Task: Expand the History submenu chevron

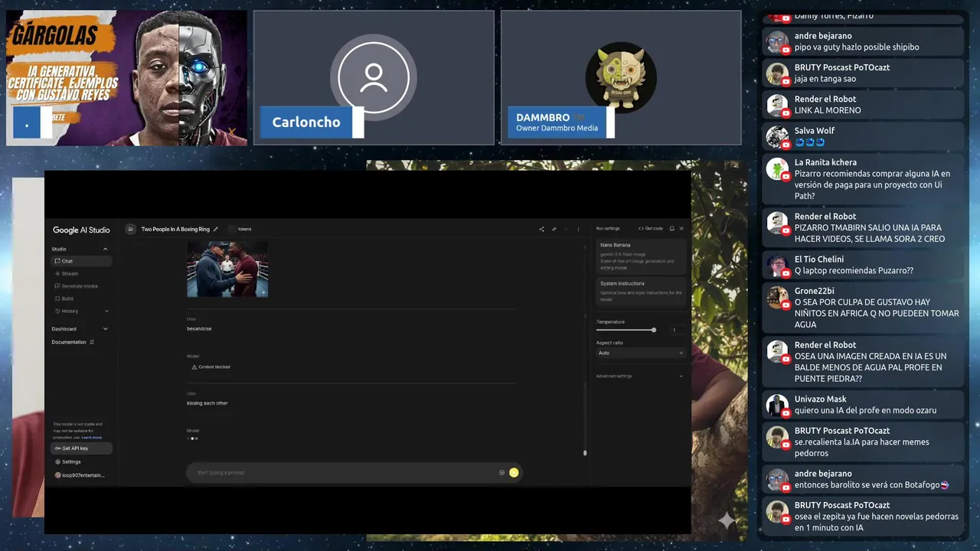Action: pos(106,311)
